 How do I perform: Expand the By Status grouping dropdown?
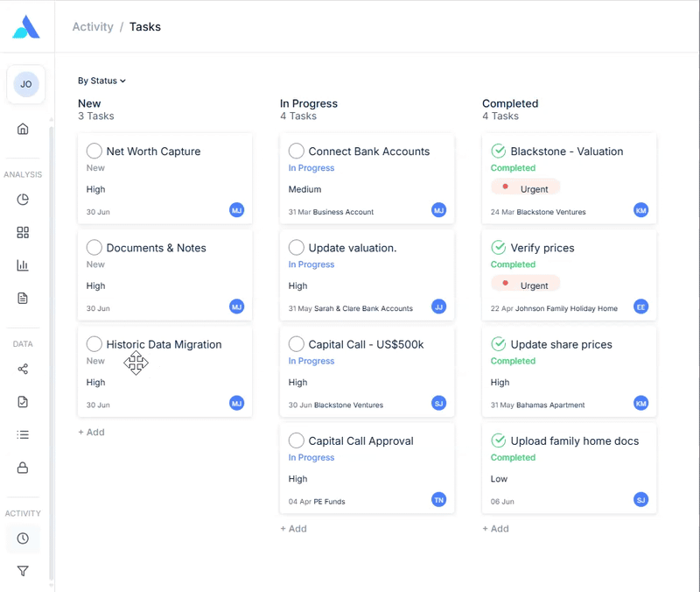(101, 81)
